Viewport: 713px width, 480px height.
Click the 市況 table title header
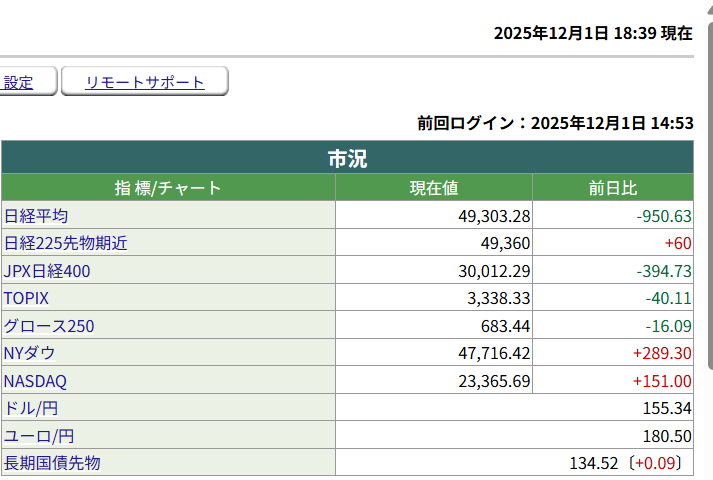click(x=347, y=158)
